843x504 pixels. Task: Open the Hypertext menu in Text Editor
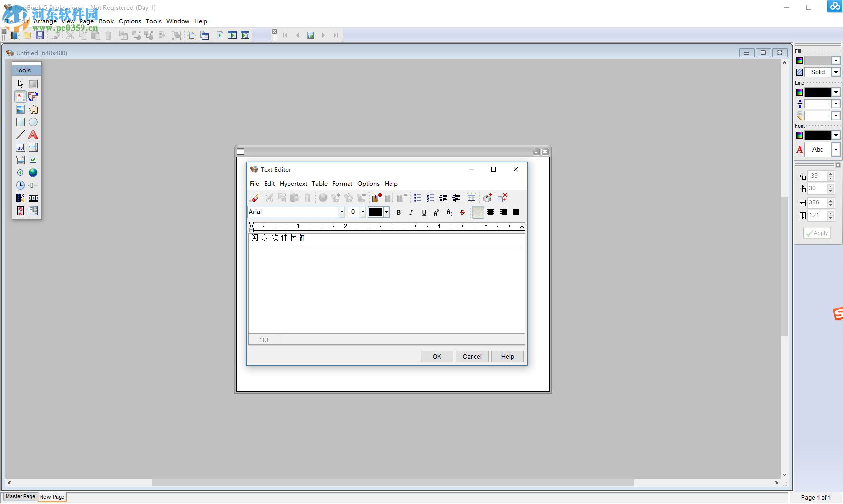pyautogui.click(x=293, y=184)
